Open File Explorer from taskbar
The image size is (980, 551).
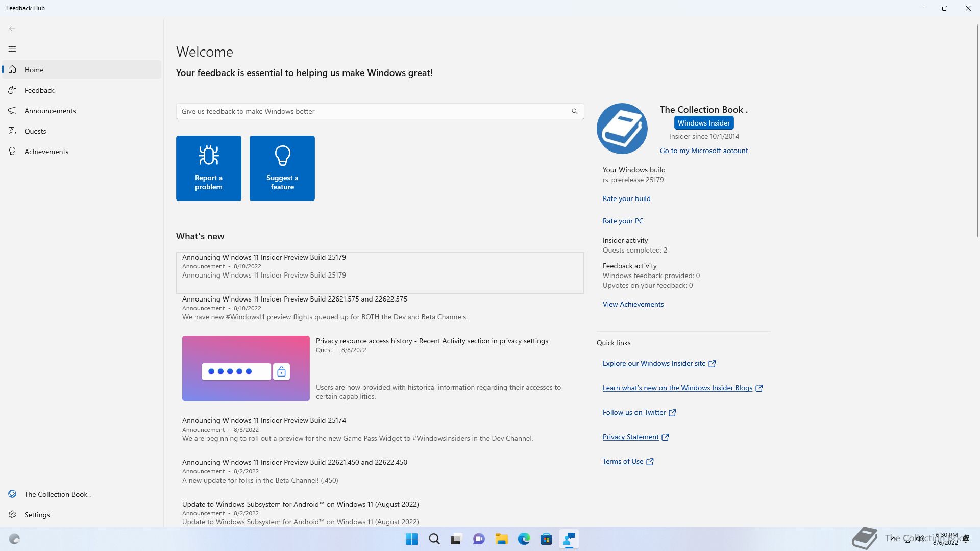point(501,539)
